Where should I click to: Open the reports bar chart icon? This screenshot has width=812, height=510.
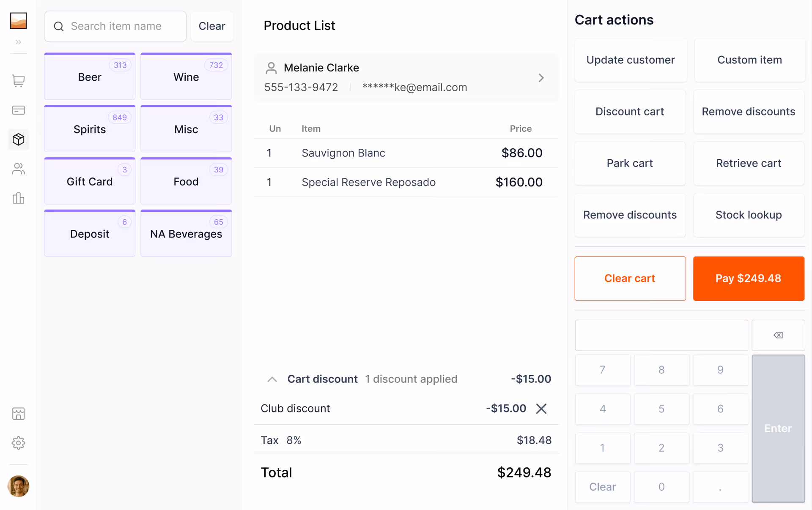click(x=18, y=198)
